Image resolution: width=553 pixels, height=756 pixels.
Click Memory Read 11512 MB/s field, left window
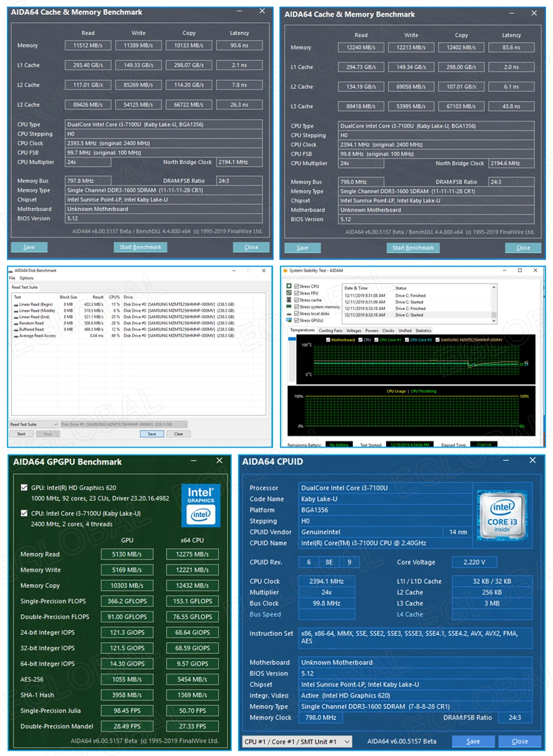tap(88, 45)
